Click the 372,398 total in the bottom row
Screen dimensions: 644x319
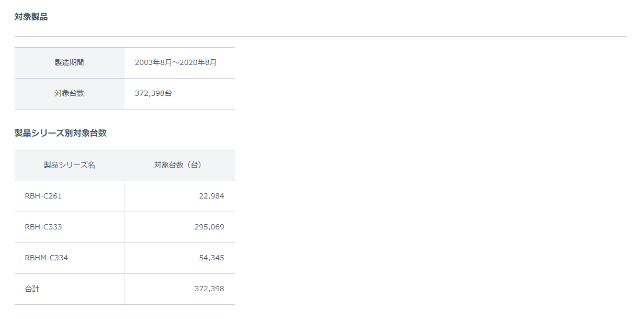(209, 289)
